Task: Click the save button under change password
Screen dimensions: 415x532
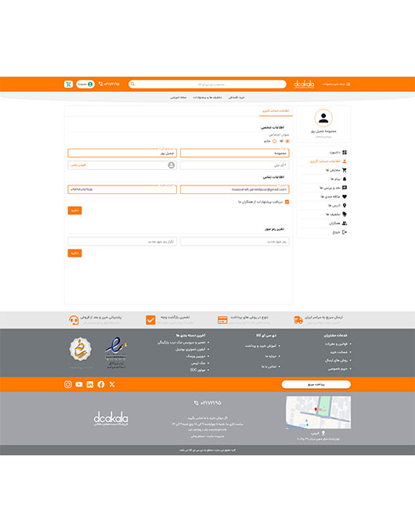Action: click(74, 253)
